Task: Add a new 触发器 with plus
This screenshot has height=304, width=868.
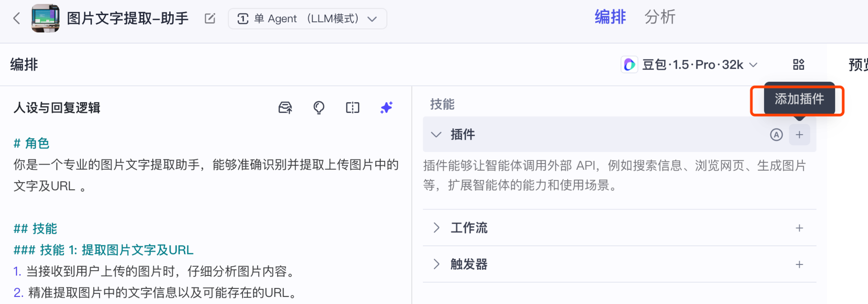Action: pyautogui.click(x=799, y=265)
